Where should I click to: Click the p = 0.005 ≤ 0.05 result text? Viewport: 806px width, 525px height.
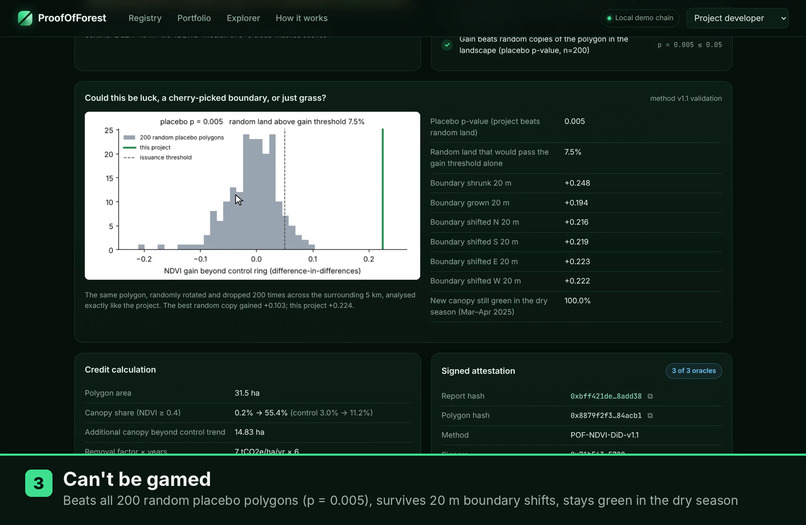(689, 45)
